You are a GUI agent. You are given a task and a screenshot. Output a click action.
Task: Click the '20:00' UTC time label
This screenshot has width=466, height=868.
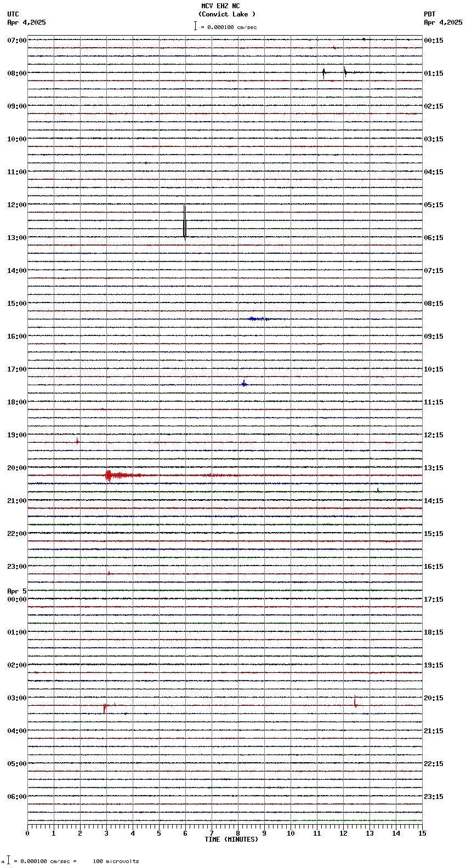17,468
